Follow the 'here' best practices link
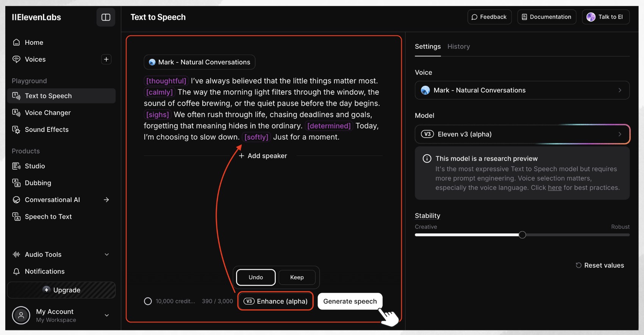Viewport: 644px width, 335px height. click(555, 188)
